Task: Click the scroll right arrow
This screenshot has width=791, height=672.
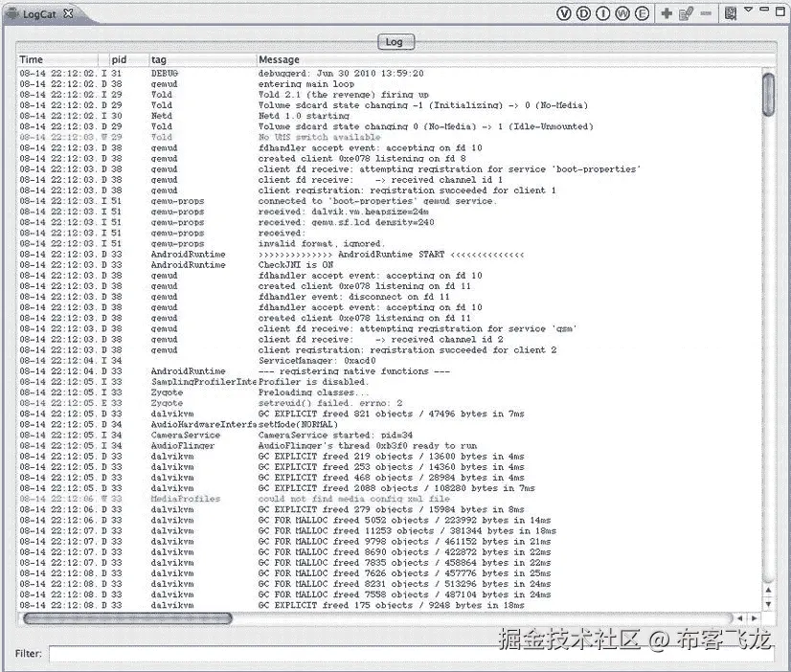Action: [755, 617]
